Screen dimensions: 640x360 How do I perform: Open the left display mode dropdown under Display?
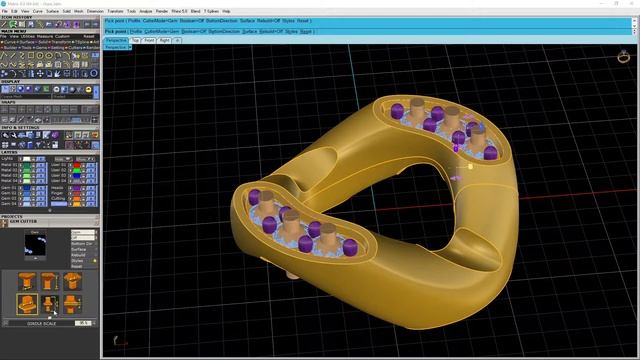pyautogui.click(x=26, y=97)
